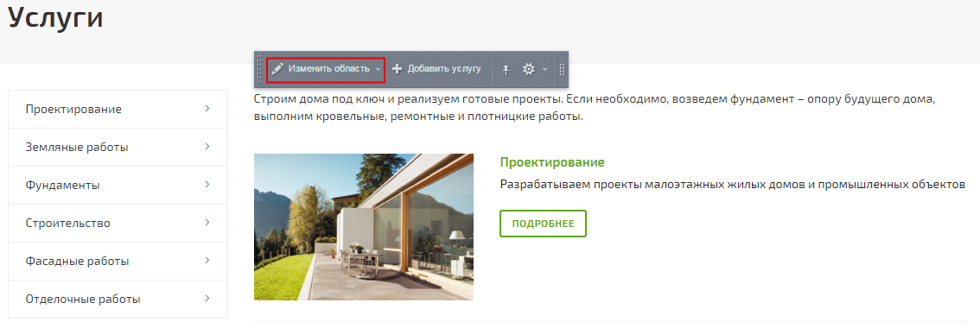Open Фасадные работы in the side menu

click(118, 262)
